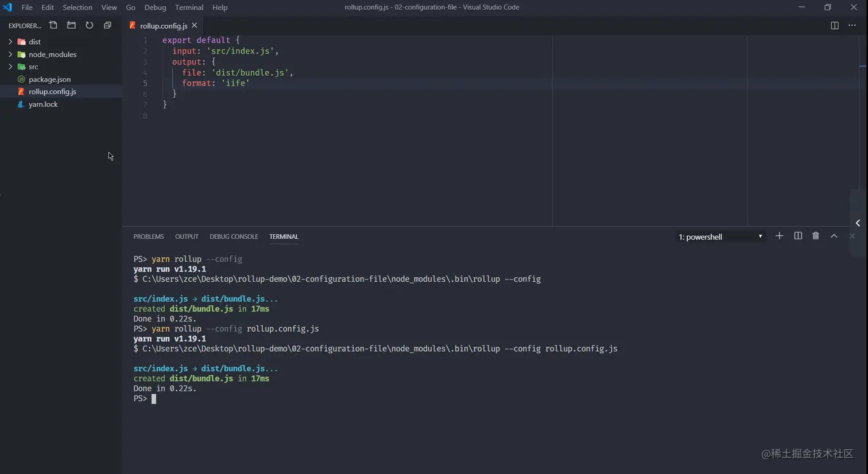Click the src folder icon
This screenshot has height=474, width=868.
(21, 67)
